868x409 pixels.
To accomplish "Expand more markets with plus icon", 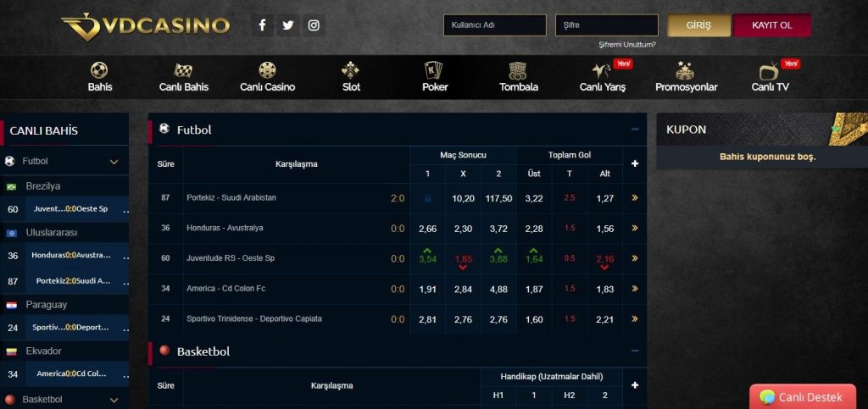I will (x=635, y=163).
